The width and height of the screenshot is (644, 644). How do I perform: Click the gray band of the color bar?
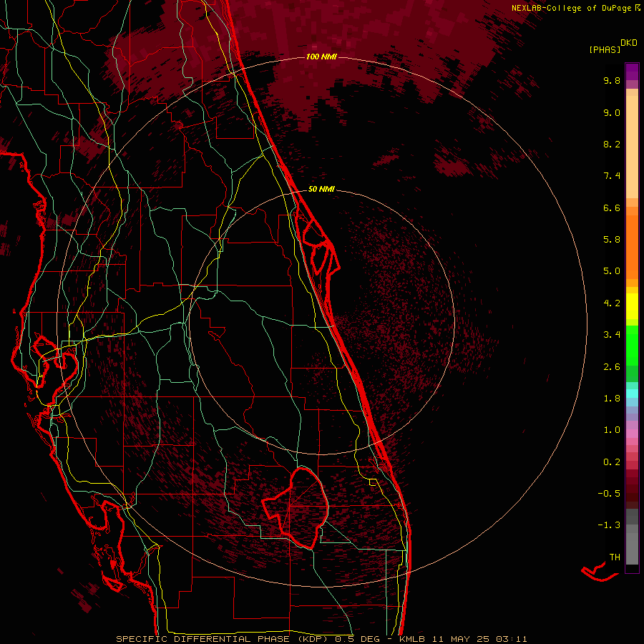(632, 537)
